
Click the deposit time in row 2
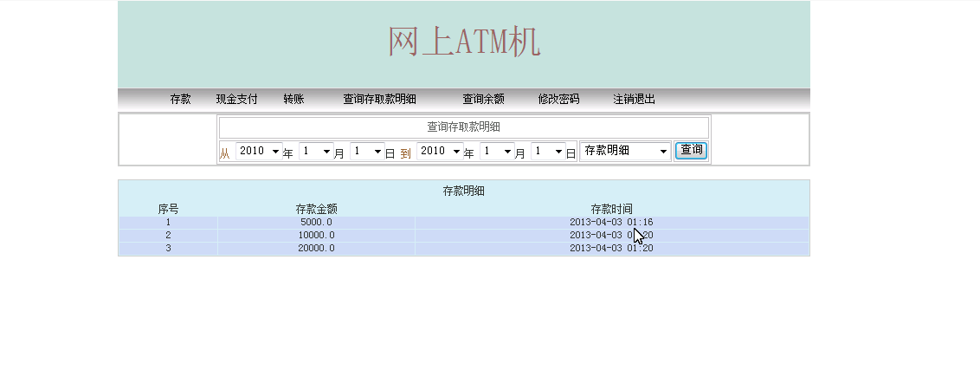(611, 236)
